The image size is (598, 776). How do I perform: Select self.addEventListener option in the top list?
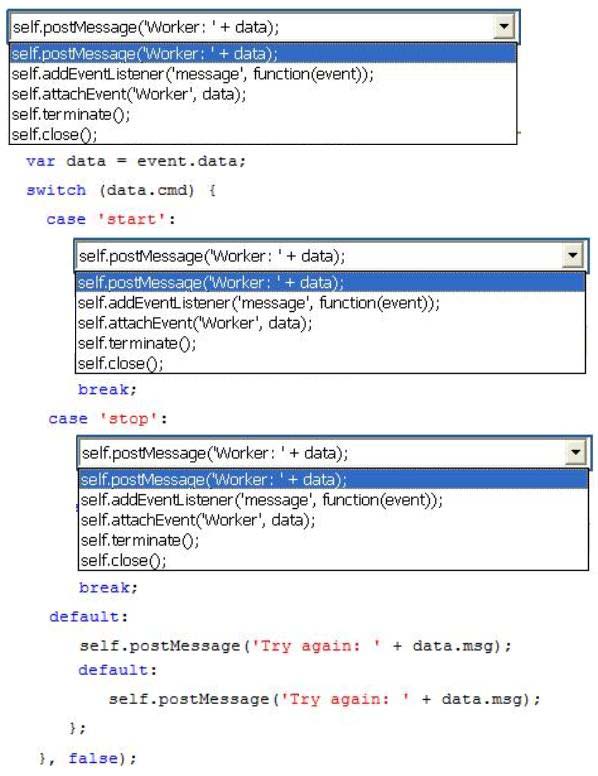pyautogui.click(x=263, y=74)
